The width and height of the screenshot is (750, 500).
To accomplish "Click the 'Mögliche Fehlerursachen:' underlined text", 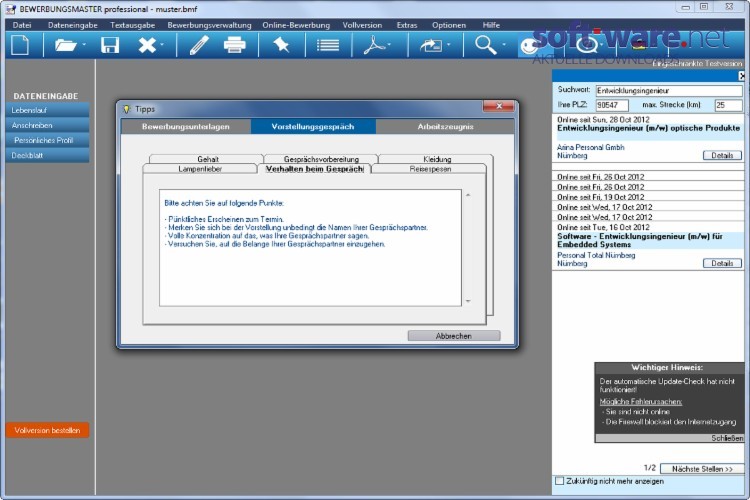I will click(x=640, y=401).
